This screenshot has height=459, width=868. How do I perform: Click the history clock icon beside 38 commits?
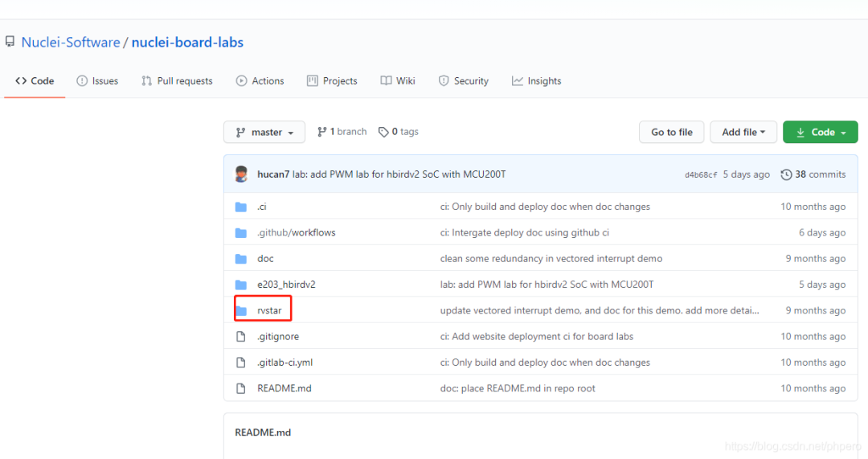pyautogui.click(x=786, y=175)
